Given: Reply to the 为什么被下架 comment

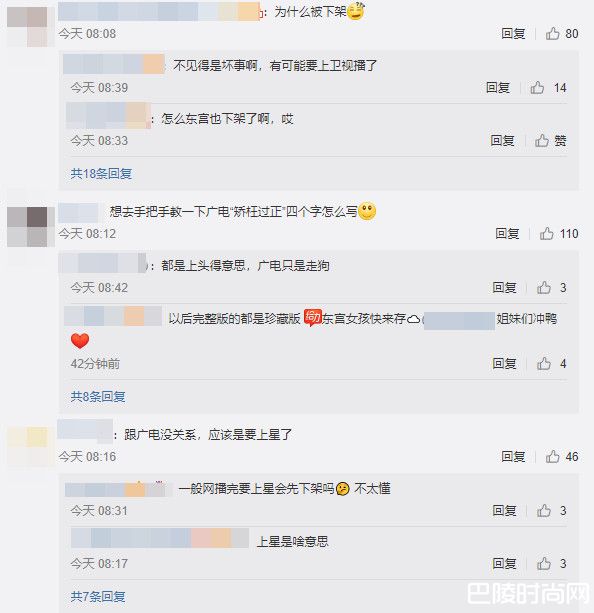Looking at the screenshot, I should pyautogui.click(x=513, y=34).
